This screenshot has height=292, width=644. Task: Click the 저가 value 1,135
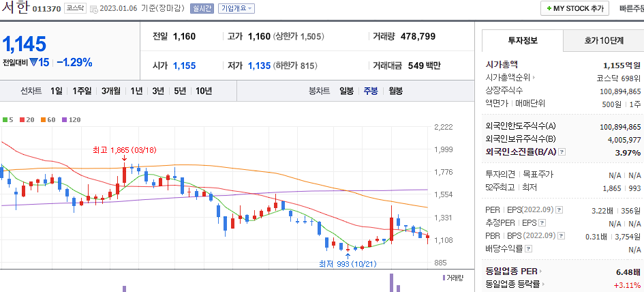(260, 65)
